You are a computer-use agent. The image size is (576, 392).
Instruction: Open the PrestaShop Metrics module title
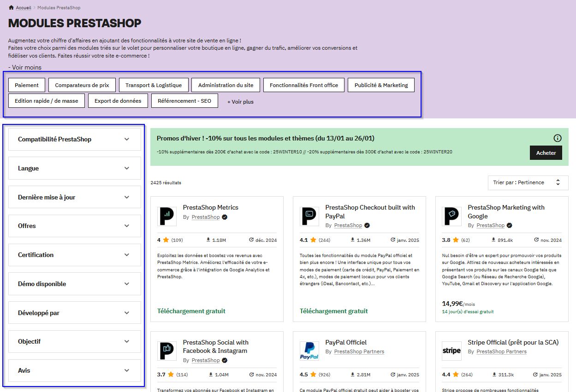coord(211,207)
